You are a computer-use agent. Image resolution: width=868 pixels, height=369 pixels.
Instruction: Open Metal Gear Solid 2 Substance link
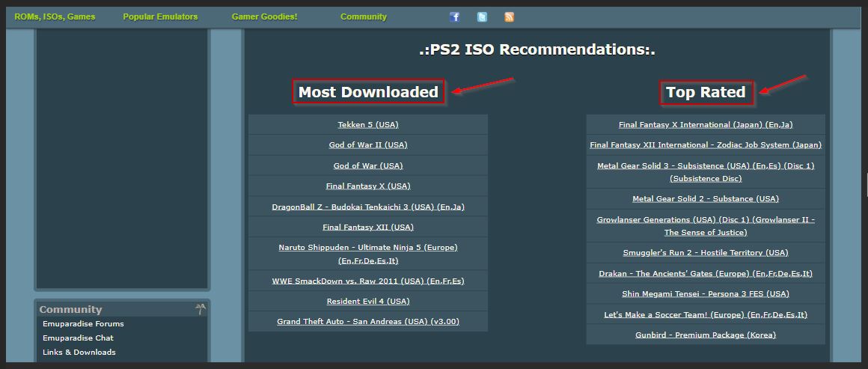coord(706,199)
